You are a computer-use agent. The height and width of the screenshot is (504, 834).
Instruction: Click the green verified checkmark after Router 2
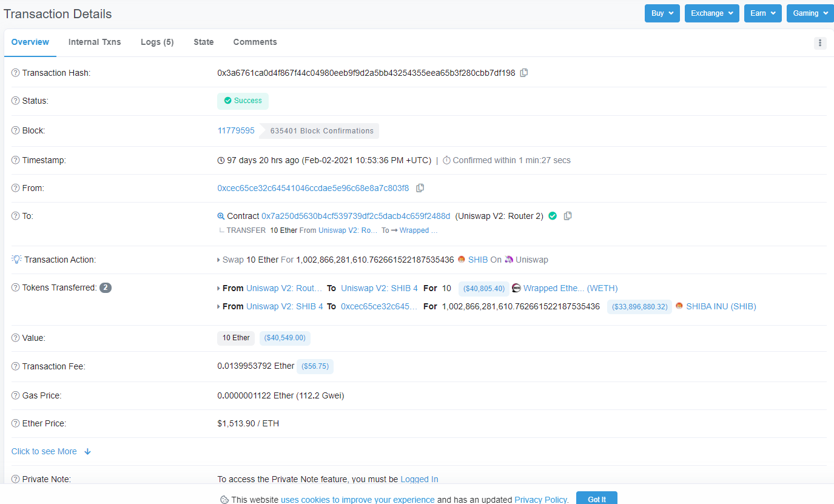point(553,216)
